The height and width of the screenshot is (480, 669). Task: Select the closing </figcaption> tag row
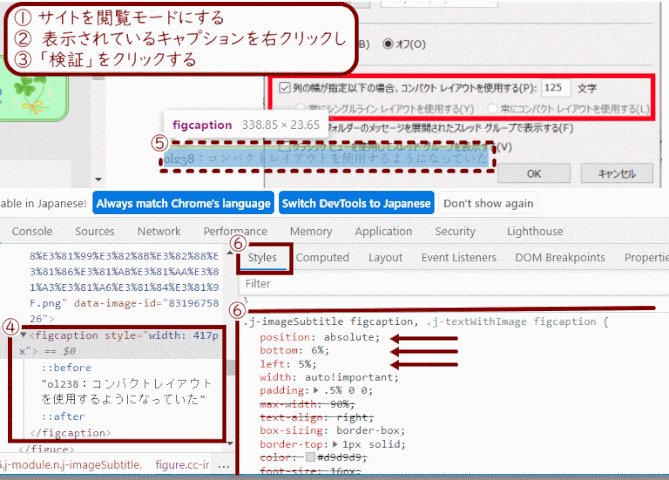pos(70,433)
